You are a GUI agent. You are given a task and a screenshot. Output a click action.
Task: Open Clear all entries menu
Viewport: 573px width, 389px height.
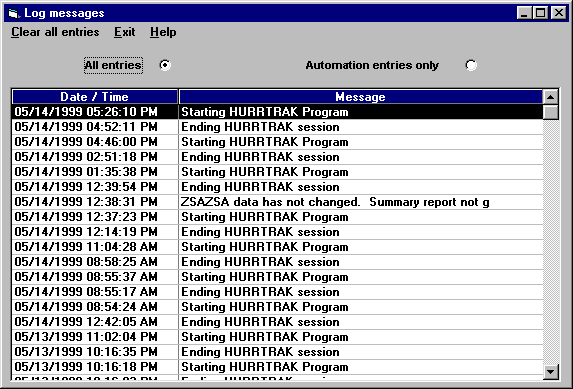click(55, 32)
